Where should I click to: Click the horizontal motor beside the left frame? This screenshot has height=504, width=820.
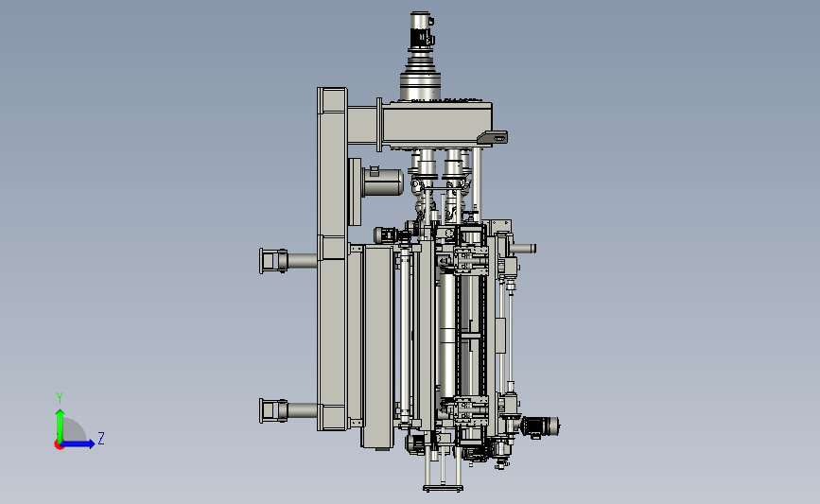(383, 181)
